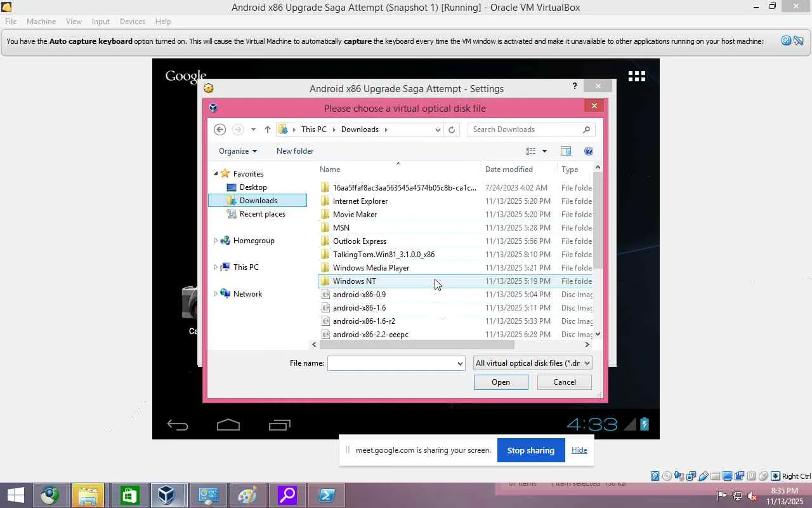Click the host key arrow indicator
Viewport: 812px width, 508px height.
pyautogui.click(x=775, y=476)
